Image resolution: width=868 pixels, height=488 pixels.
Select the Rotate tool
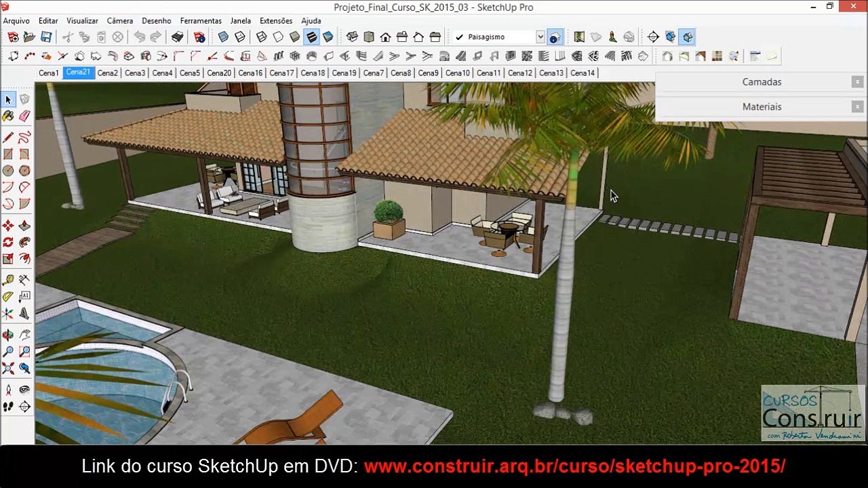coord(8,242)
